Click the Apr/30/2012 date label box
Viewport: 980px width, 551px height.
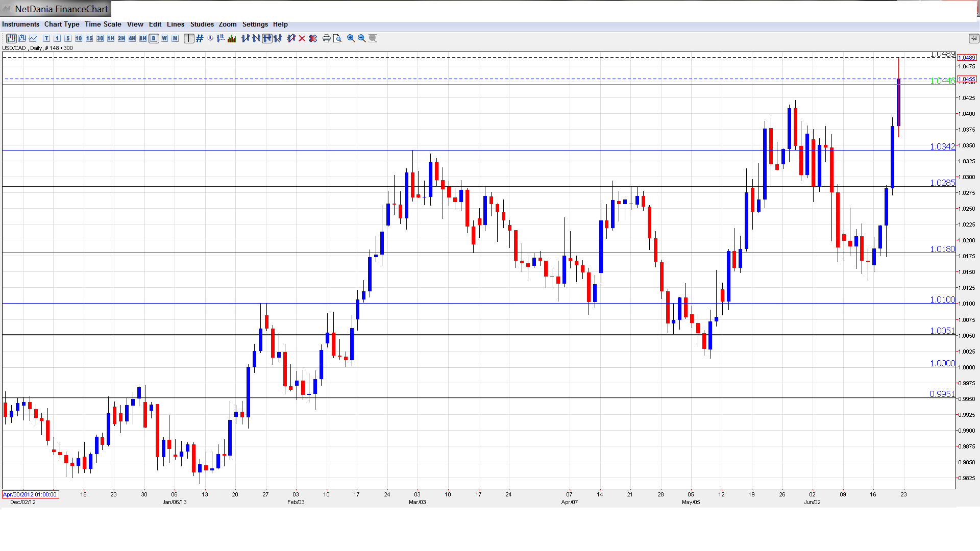click(x=30, y=494)
